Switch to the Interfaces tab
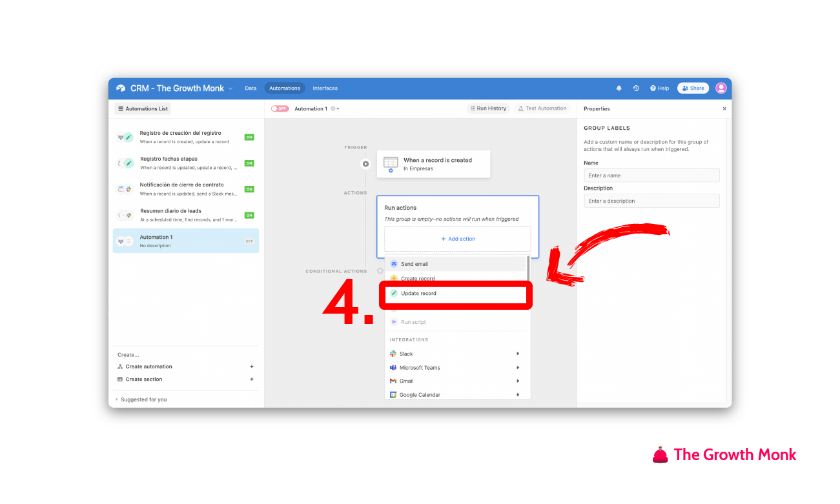This screenshot has width=840, height=504. [x=325, y=88]
